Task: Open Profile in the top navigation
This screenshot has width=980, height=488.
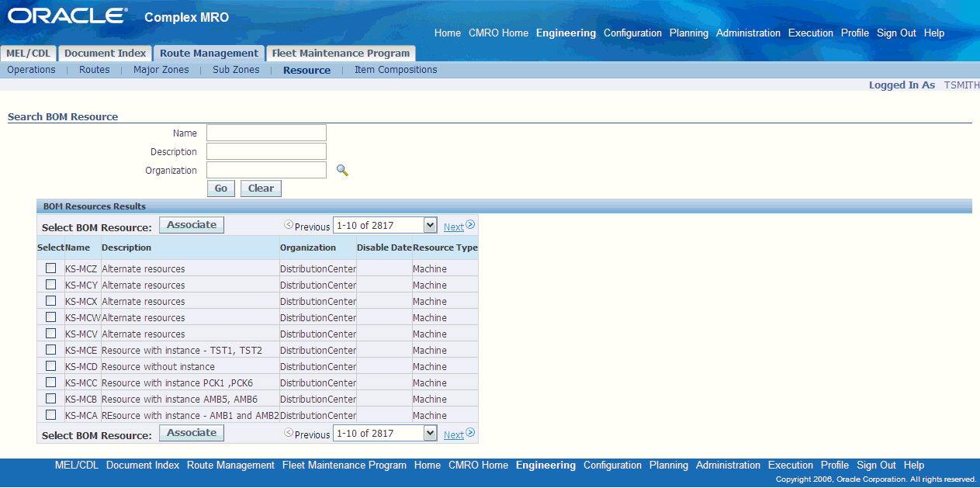Action: (855, 33)
